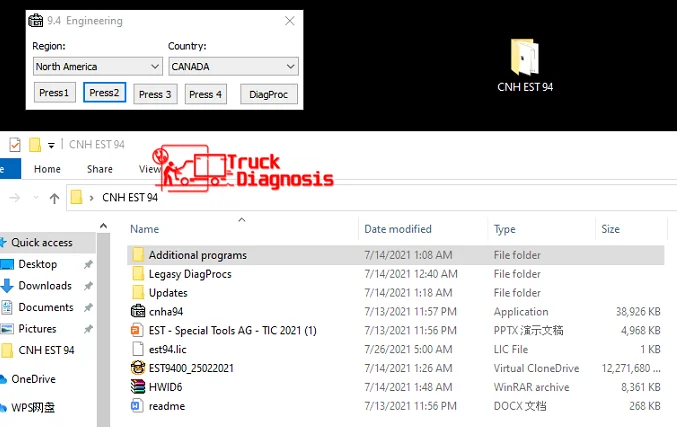Screen dimensions: 677x427
Task: Open Downloads in navigation pane
Action: coord(45,286)
